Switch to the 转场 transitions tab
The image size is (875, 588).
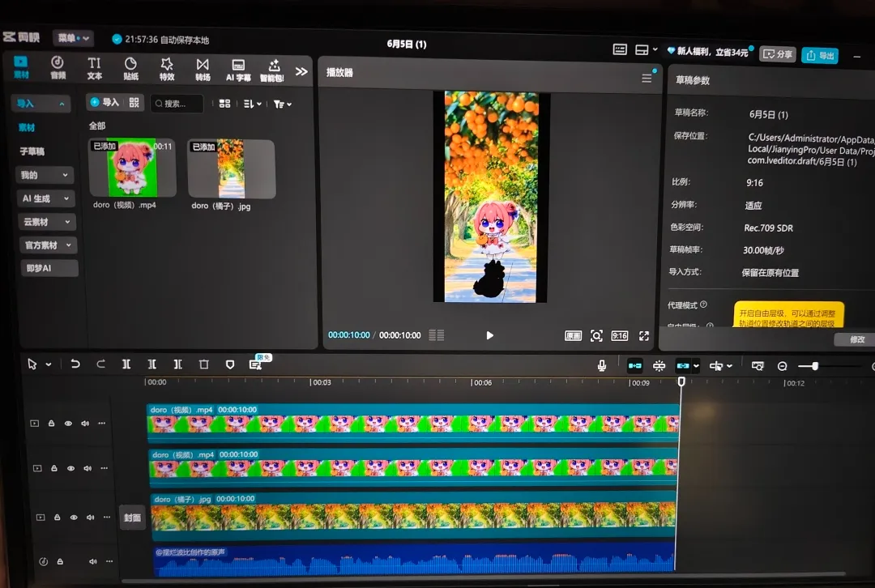(203, 70)
